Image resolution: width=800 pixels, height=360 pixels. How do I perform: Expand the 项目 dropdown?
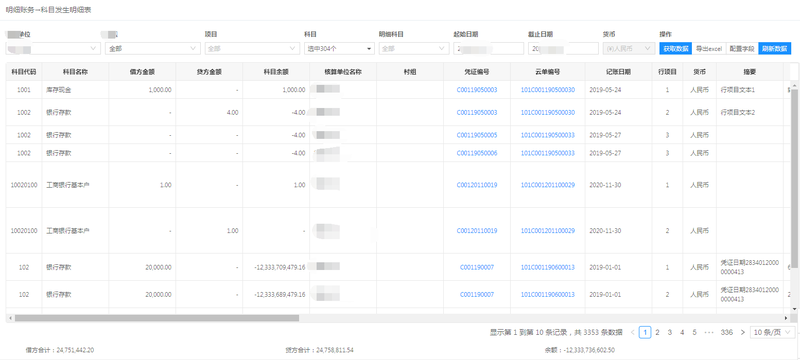tap(252, 48)
